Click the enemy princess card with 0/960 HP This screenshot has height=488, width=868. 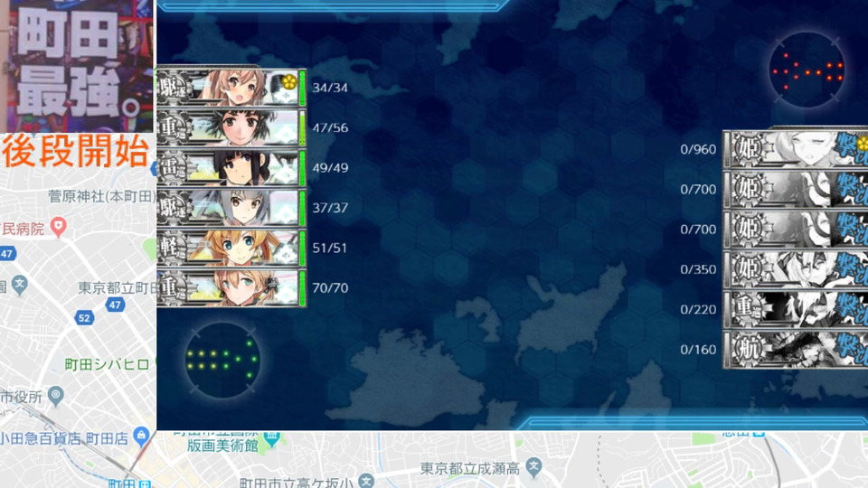click(796, 149)
